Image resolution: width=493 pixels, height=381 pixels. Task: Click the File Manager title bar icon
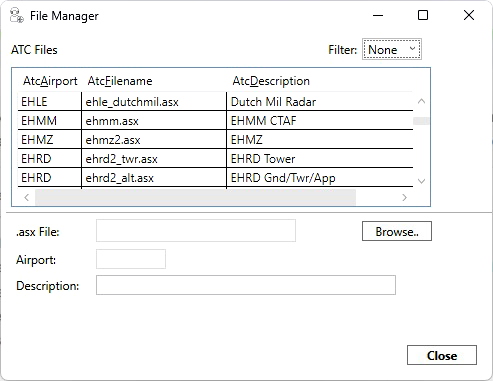[x=16, y=16]
